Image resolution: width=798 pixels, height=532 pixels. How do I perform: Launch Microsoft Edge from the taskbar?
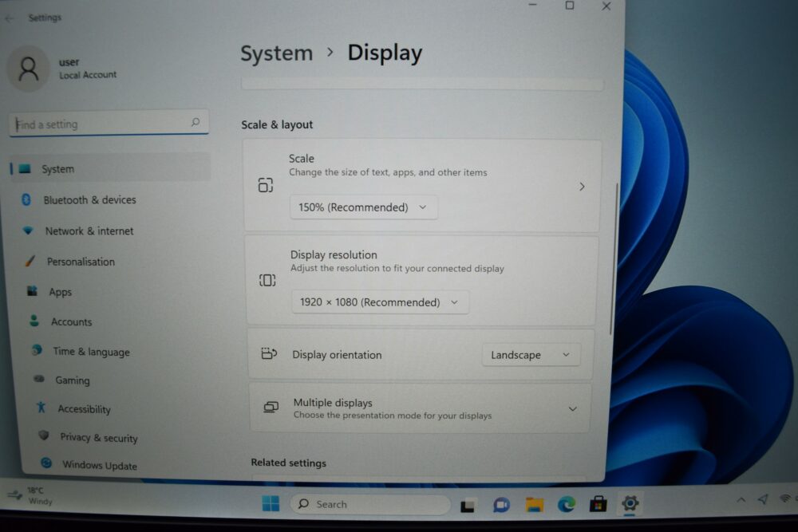567,505
